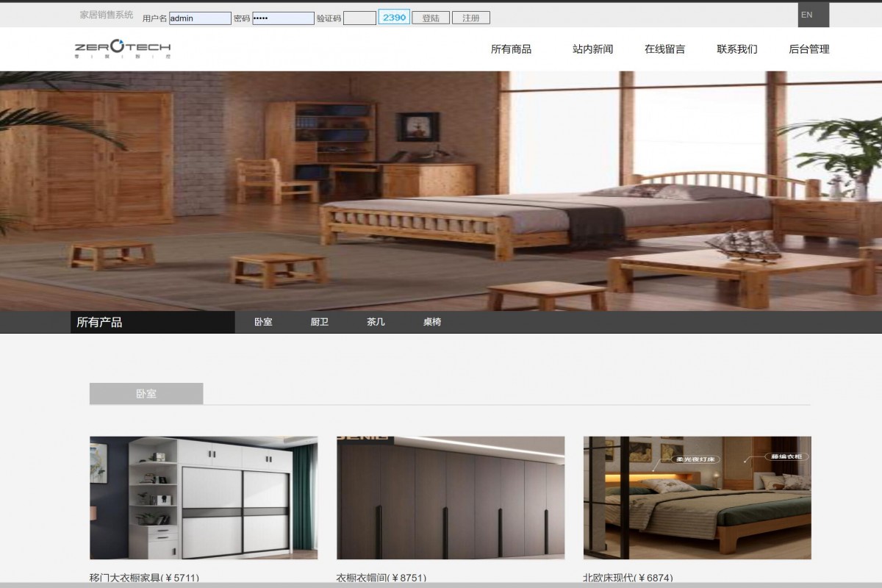Viewport: 882px width, 588px height.
Task: Click the 注册 register button
Action: coord(470,18)
